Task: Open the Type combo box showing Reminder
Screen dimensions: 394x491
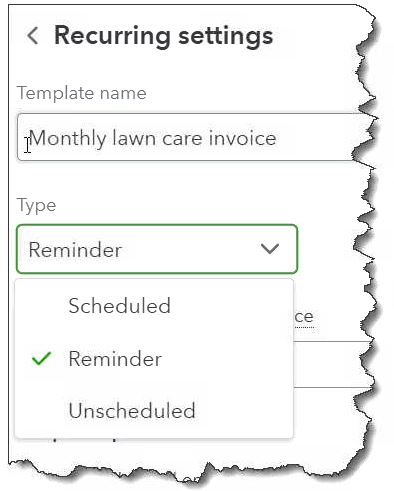Action: 157,249
